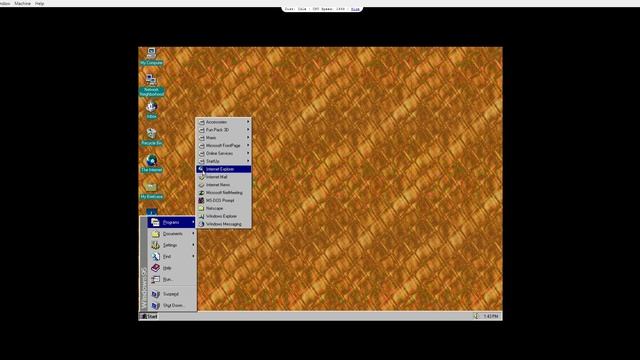Expand the Settings submenu arrow in Start menu
Viewport: 640px width, 360px height.
(x=193, y=245)
